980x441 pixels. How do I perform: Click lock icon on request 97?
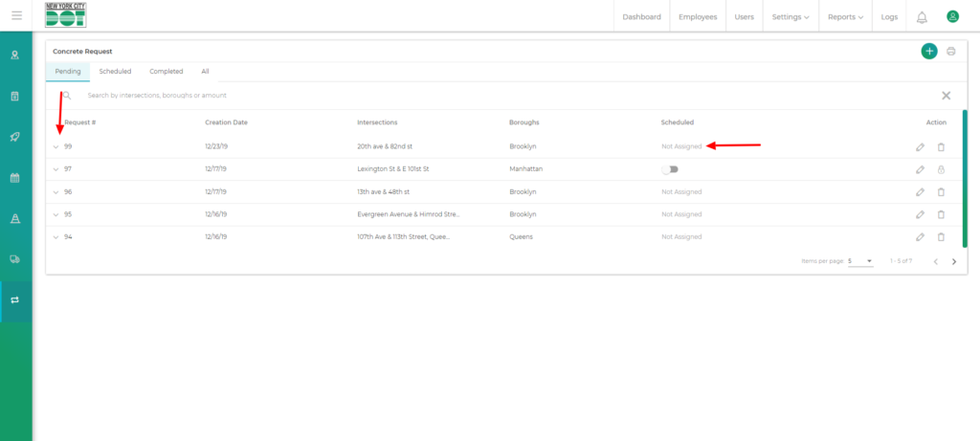coord(941,169)
